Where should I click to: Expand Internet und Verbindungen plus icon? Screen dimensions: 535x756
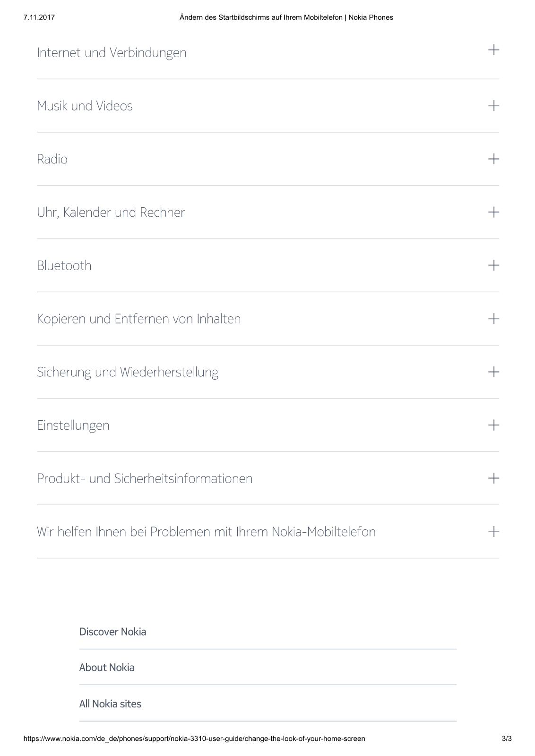click(493, 50)
